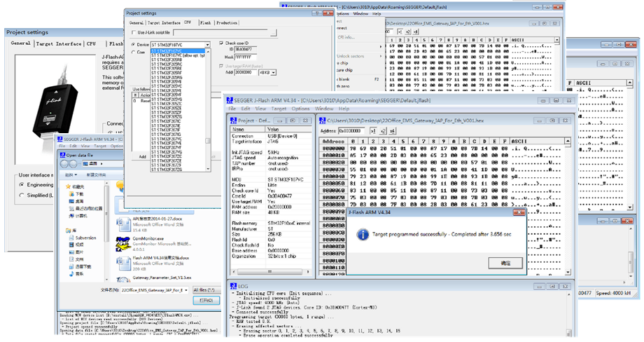This screenshot has height=342, width=644.
Task: Open the All files type filter dropdown
Action: click(206, 290)
